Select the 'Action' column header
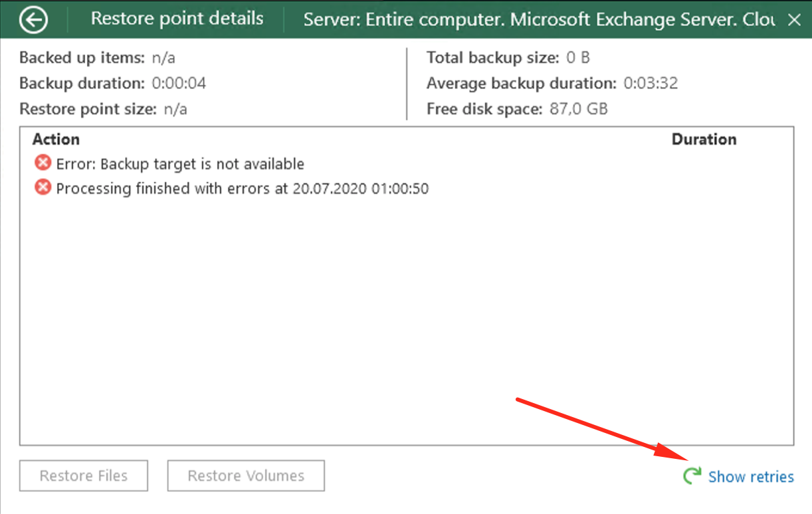812x514 pixels. (56, 139)
